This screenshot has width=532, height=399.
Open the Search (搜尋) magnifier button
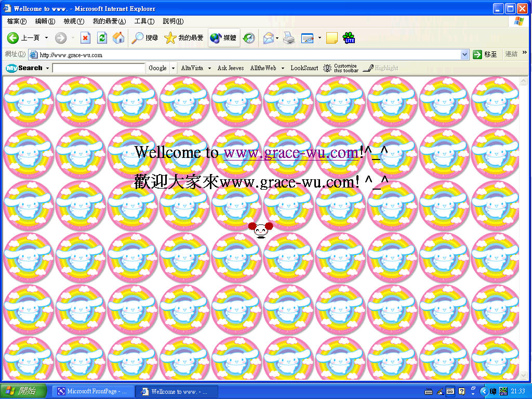click(145, 37)
